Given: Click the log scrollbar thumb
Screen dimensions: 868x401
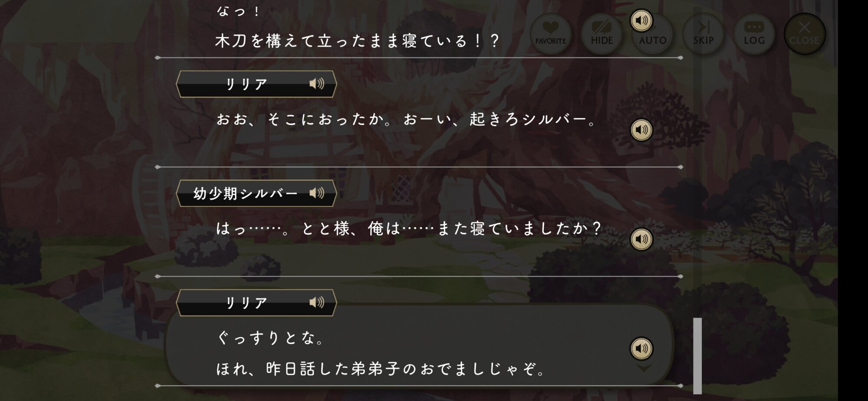Looking at the screenshot, I should (697, 356).
